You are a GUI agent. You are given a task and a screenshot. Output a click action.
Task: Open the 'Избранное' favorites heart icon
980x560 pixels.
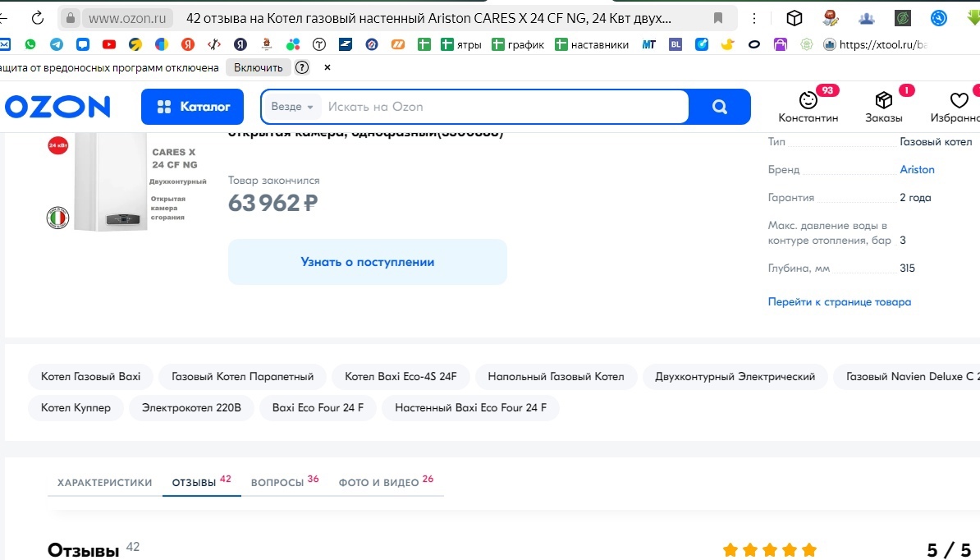[956, 106]
